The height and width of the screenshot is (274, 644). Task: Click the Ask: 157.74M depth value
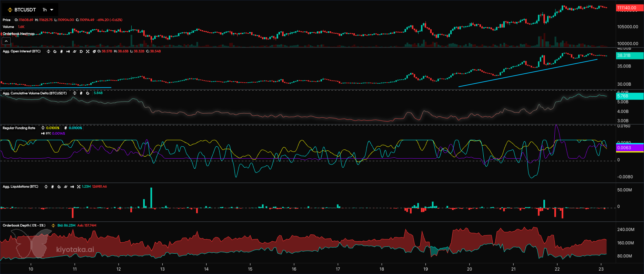click(x=87, y=225)
